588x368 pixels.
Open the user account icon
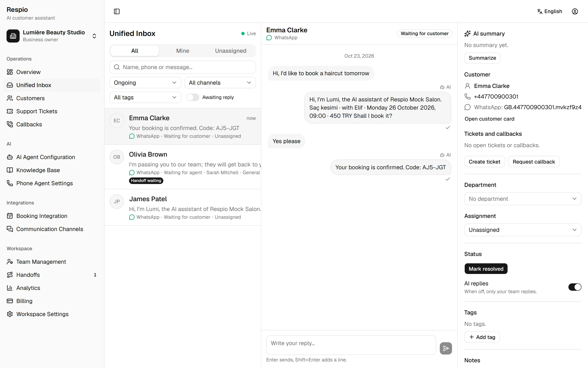pos(575,11)
